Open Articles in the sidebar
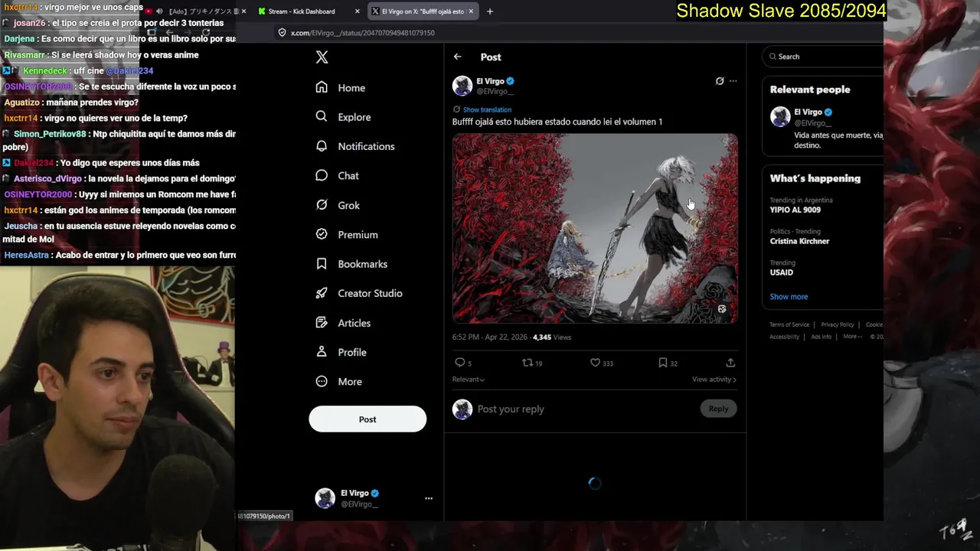 343,323
